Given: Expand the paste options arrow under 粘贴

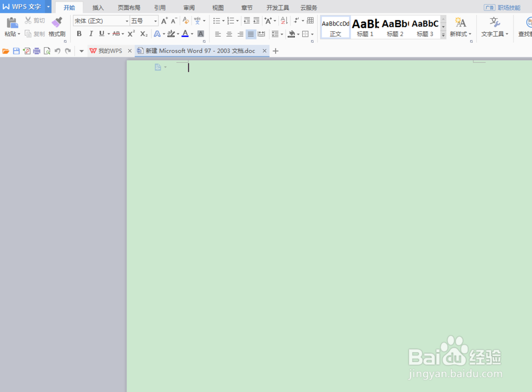Looking at the screenshot, I should (x=19, y=34).
